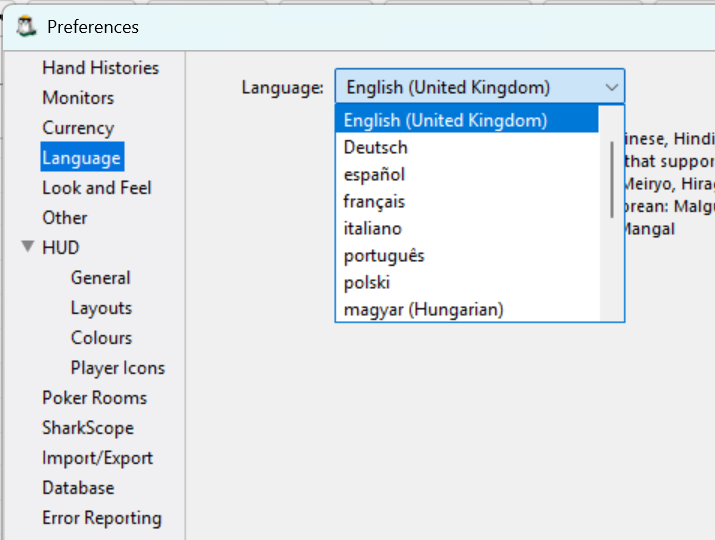Screen dimensions: 715x540
Task: Click the Language combo box arrow
Action: pyautogui.click(x=611, y=87)
